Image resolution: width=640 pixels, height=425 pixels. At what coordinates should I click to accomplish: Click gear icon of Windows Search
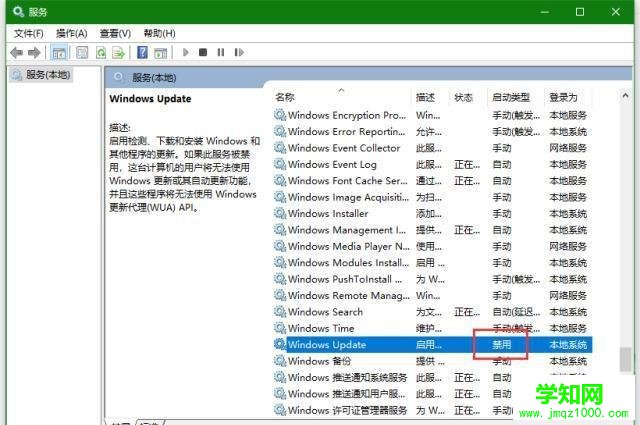pos(280,312)
